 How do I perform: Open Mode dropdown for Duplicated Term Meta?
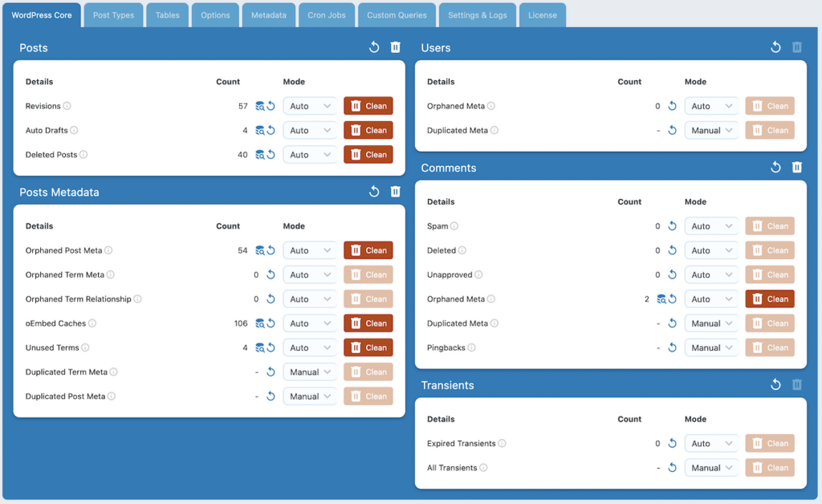click(x=310, y=372)
